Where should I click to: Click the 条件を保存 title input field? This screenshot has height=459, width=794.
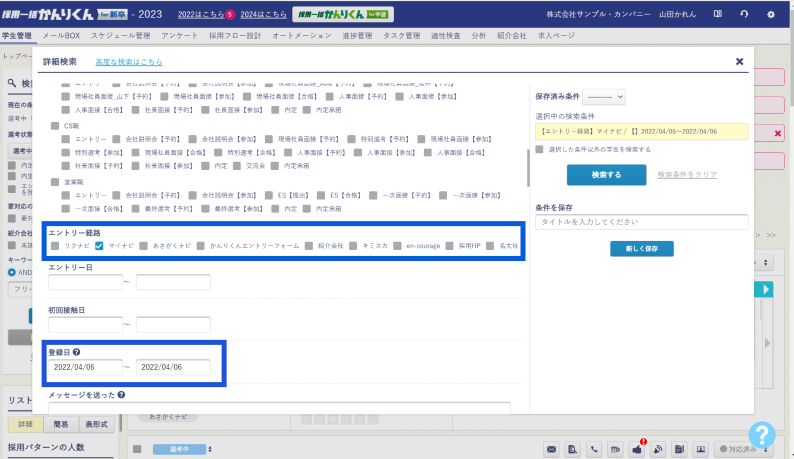(x=642, y=221)
